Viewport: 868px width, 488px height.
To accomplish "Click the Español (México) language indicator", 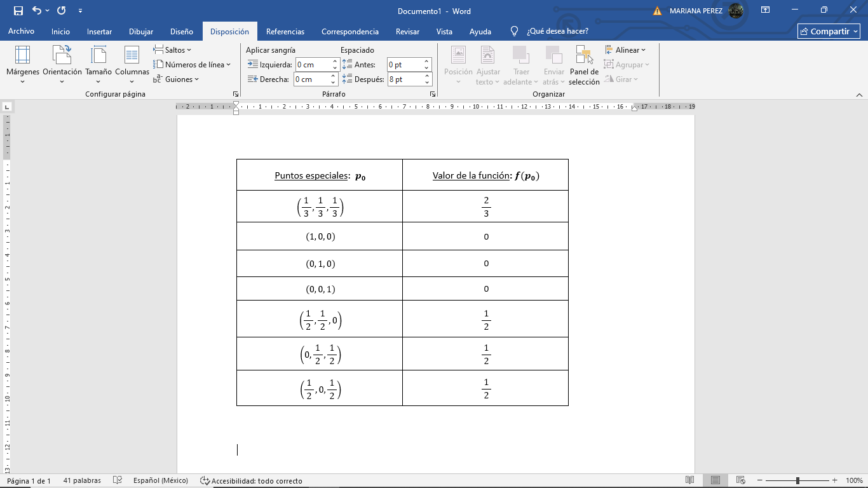I will click(160, 481).
